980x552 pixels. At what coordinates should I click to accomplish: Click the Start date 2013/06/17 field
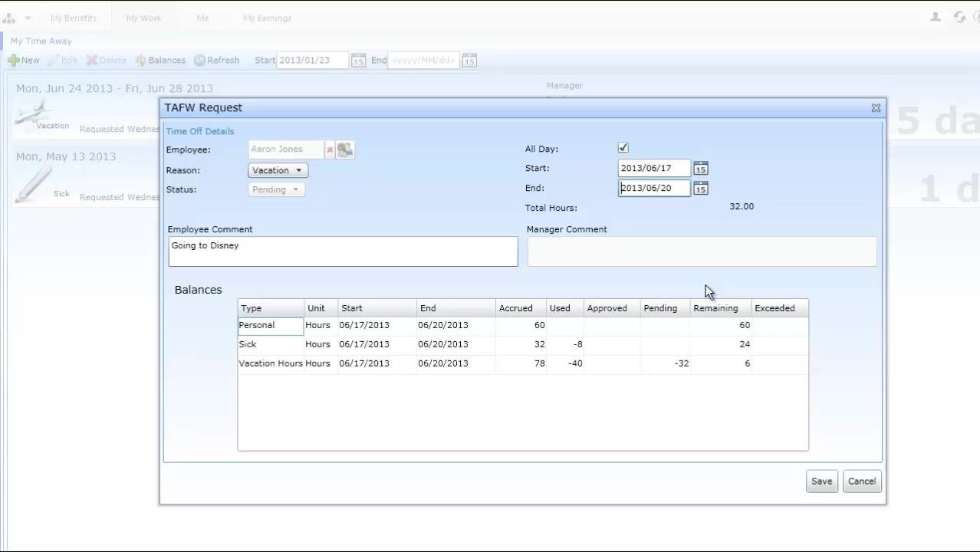(x=654, y=168)
